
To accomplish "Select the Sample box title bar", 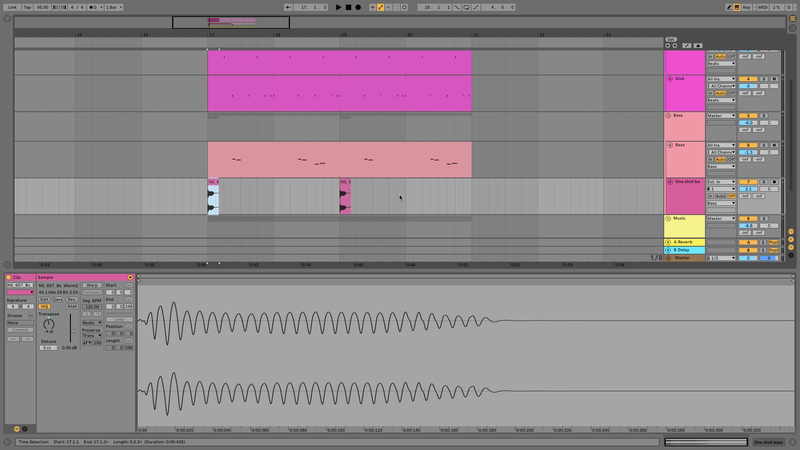I will pyautogui.click(x=85, y=278).
